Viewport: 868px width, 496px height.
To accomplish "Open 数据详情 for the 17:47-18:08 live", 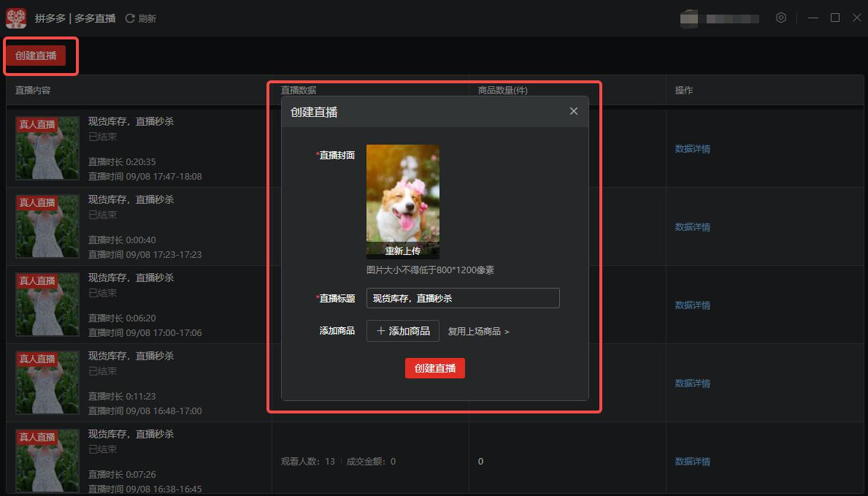I will [693, 148].
